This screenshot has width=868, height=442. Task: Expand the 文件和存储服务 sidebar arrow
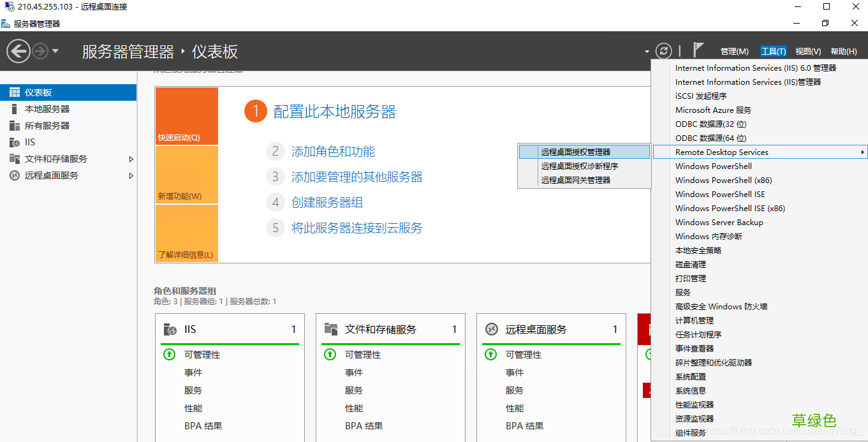[131, 158]
